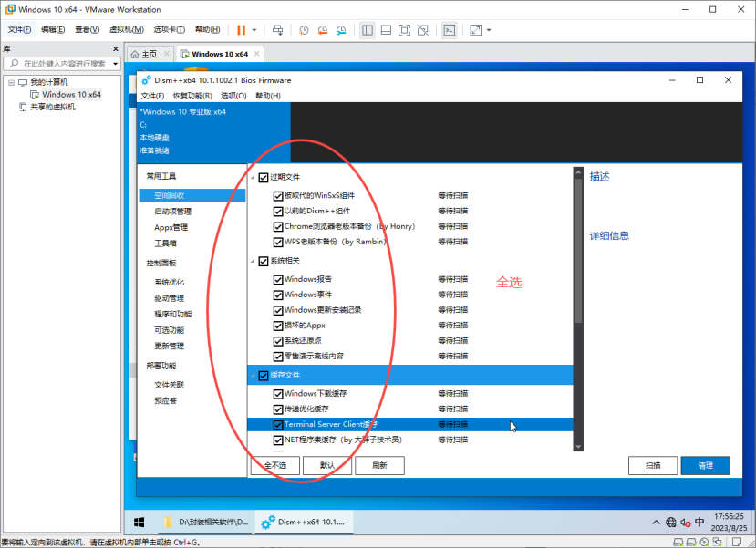Open the snapshot manager icon

[x=341, y=30]
